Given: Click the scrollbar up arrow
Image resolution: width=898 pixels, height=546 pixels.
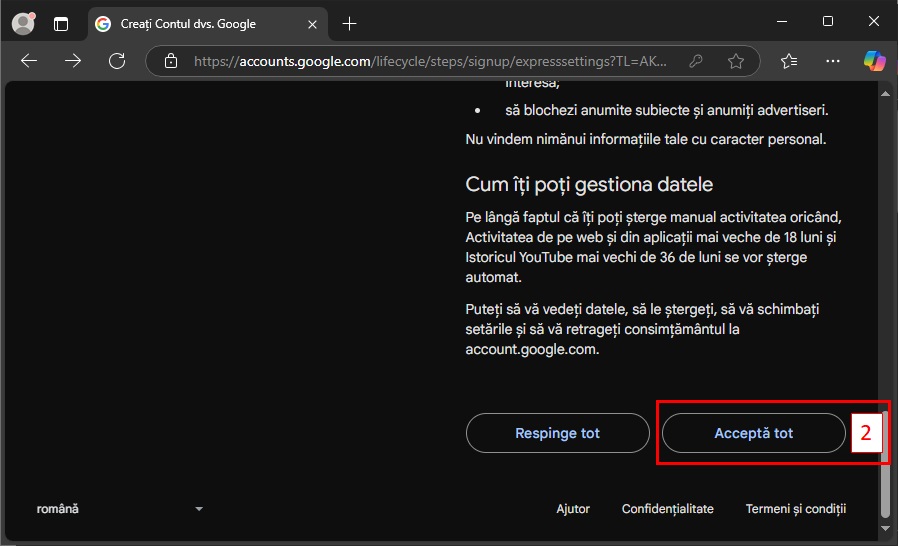Looking at the screenshot, I should (x=883, y=92).
